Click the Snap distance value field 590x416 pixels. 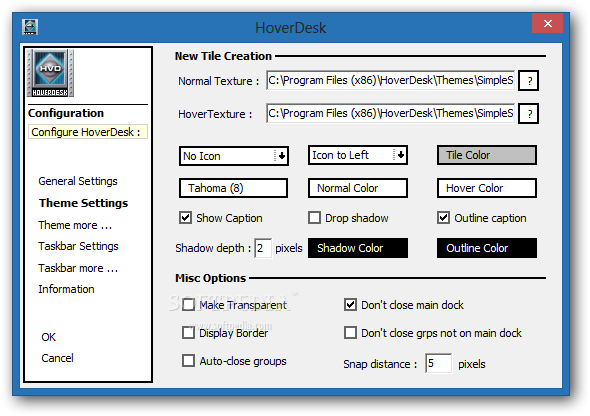click(438, 363)
